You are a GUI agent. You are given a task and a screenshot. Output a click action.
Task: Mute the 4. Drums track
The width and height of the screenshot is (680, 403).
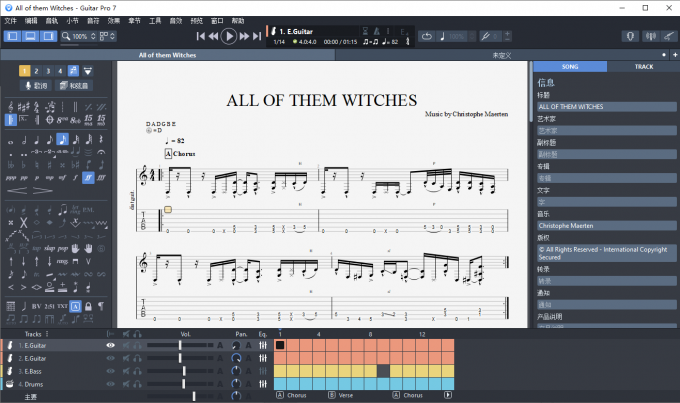[x=124, y=384]
